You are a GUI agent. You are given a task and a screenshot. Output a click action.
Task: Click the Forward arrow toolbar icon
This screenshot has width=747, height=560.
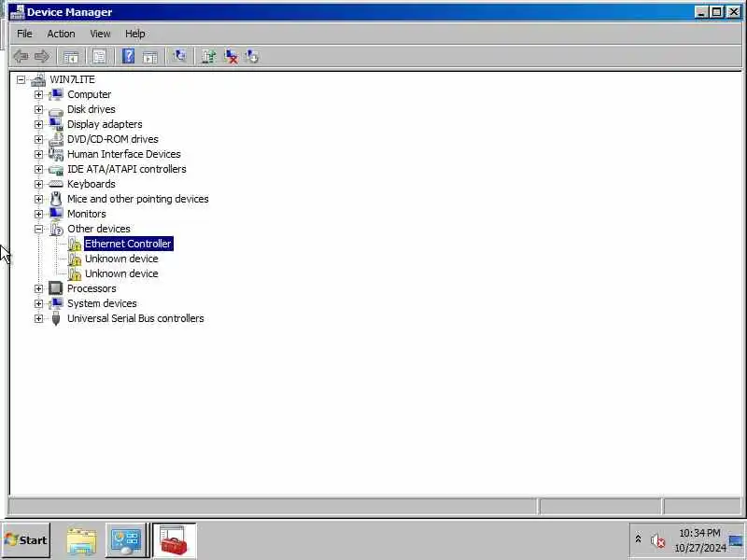pos(42,57)
